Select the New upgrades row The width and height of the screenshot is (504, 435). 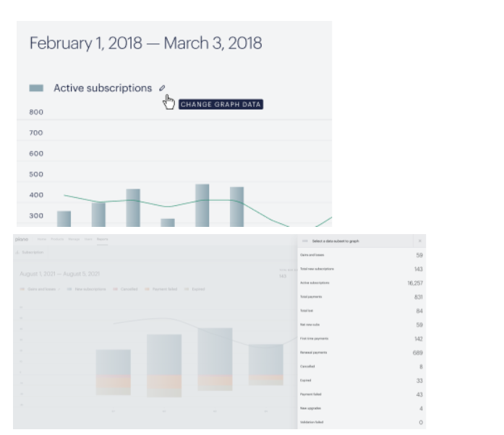[x=362, y=408]
